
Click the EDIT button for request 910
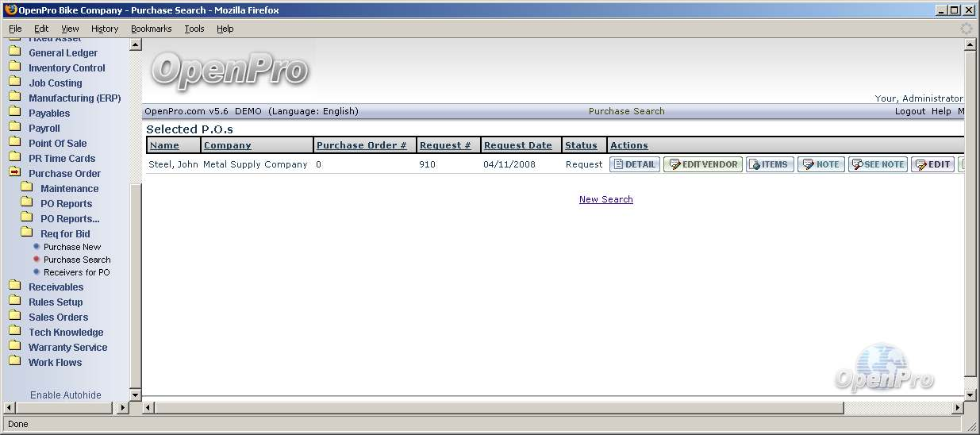tap(932, 164)
